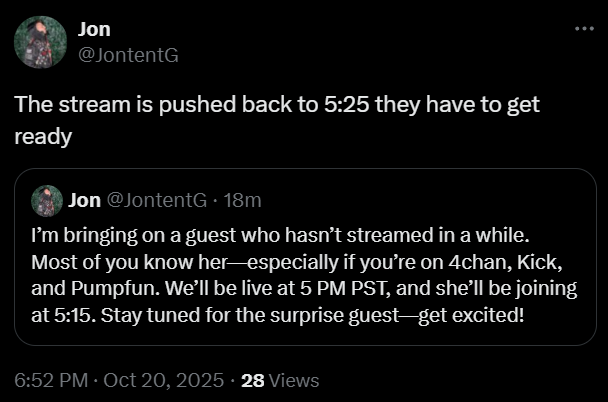Click the 18m timestamp on quoted post

pos(244,200)
